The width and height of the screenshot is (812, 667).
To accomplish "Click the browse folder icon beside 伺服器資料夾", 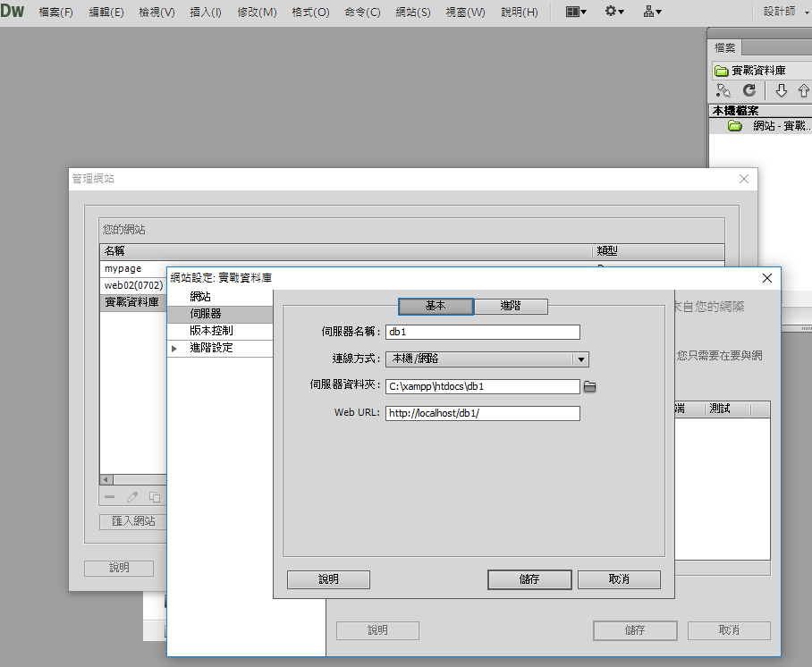I will click(589, 387).
